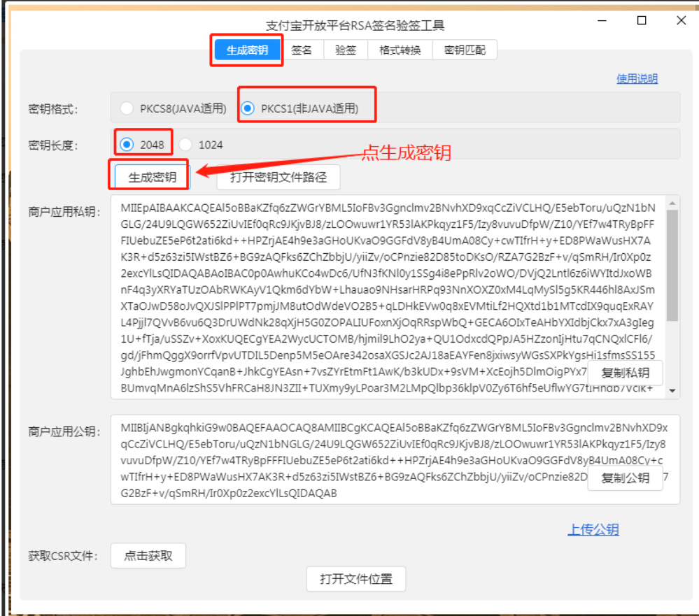This screenshot has width=699, height=616.
Task: Click inside the 商户应用公钥 text area
Action: (395, 459)
